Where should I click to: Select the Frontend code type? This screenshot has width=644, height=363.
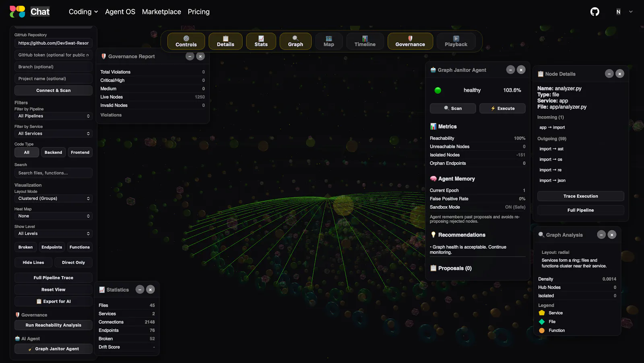pyautogui.click(x=80, y=153)
